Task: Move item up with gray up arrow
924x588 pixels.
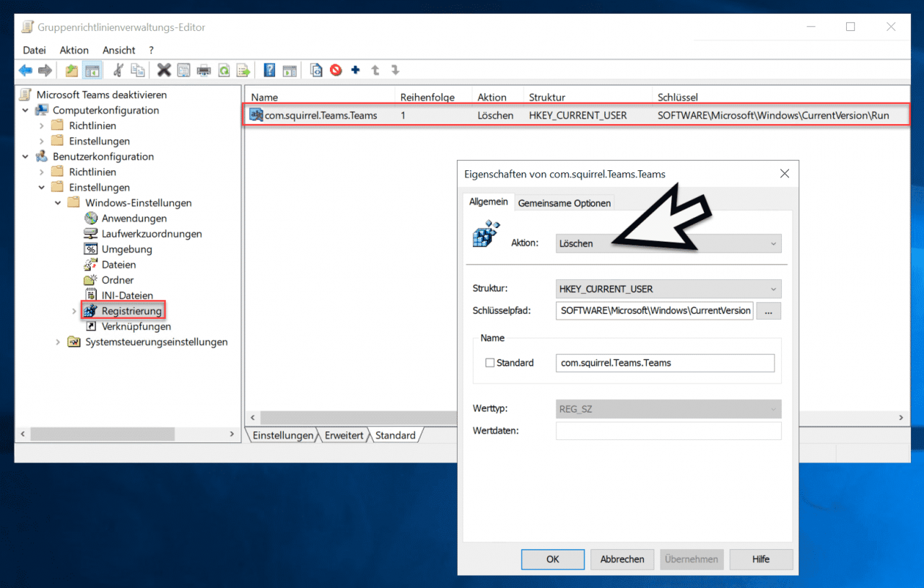Action: click(x=375, y=70)
